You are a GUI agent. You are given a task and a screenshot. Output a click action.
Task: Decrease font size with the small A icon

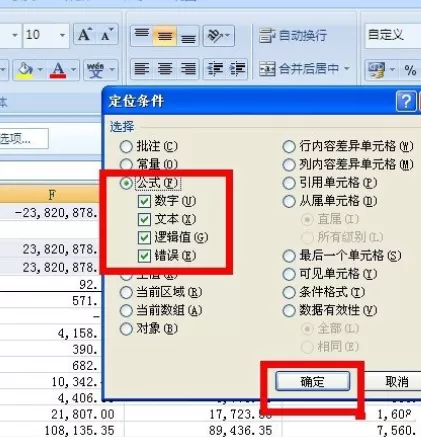pos(107,35)
